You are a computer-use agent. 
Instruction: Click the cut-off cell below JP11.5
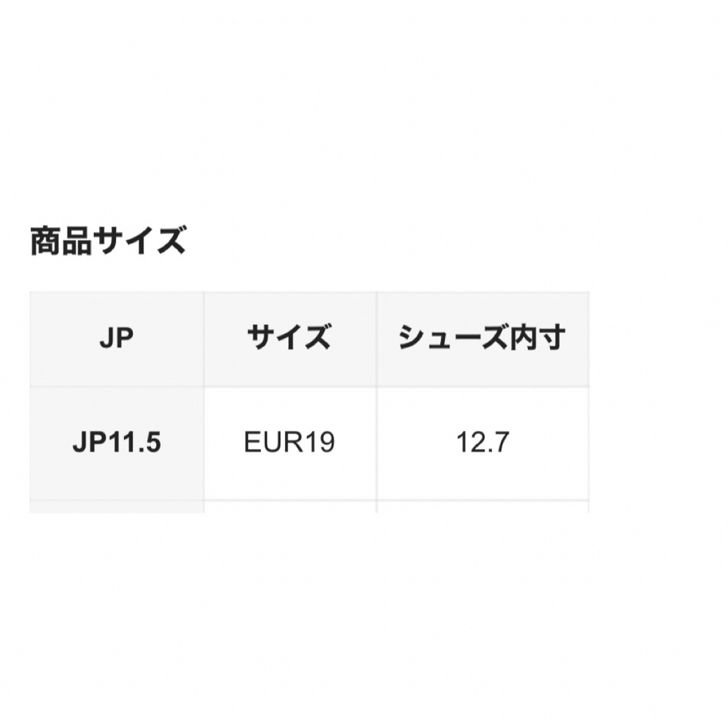[x=117, y=507]
